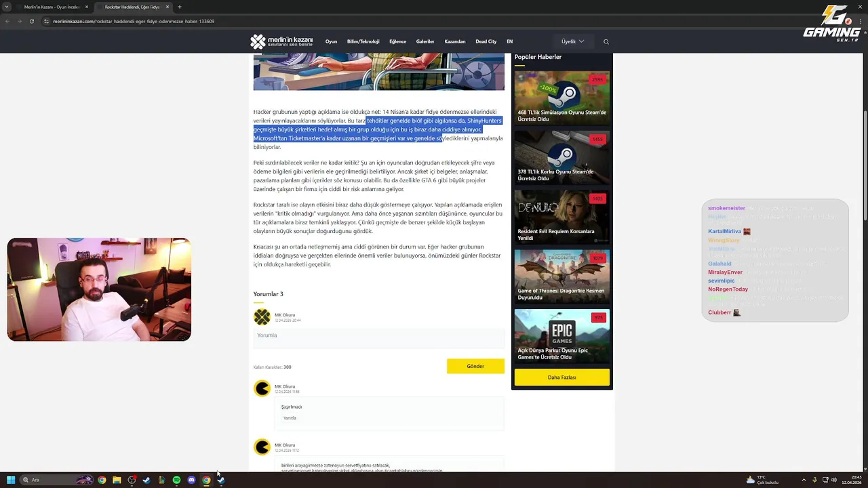Click the Daha Fazlası button

click(x=561, y=377)
